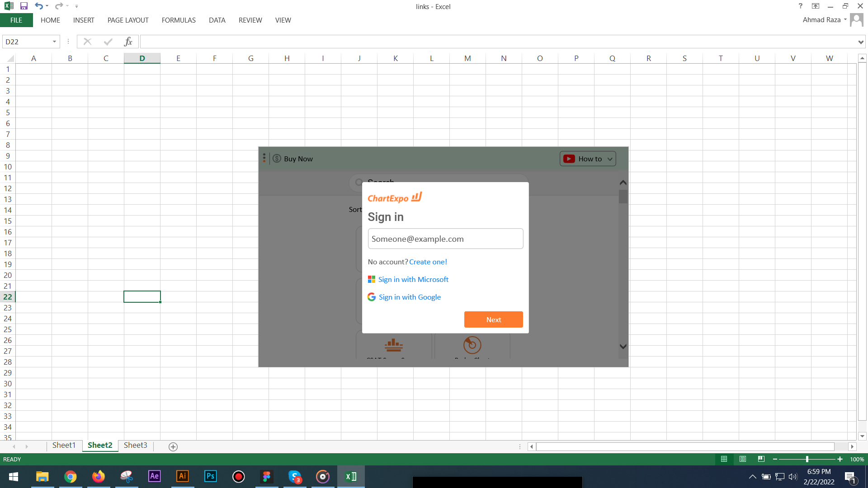Click the zoom slider handle
Screen dimensions: 868x488
coord(807,459)
